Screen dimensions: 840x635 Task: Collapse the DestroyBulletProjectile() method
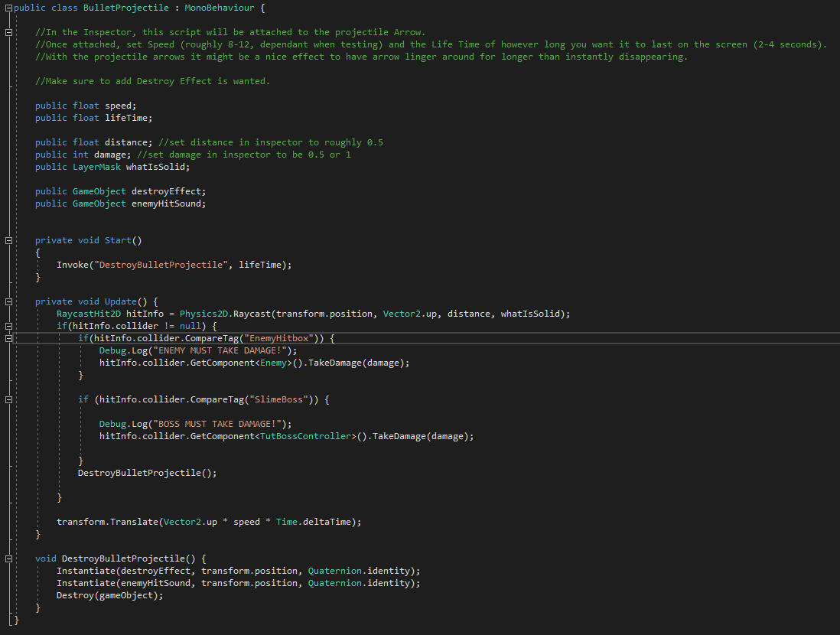tap(8, 558)
